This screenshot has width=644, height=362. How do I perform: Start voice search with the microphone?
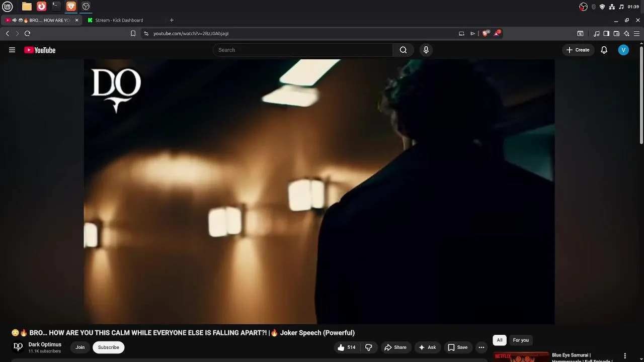click(426, 50)
